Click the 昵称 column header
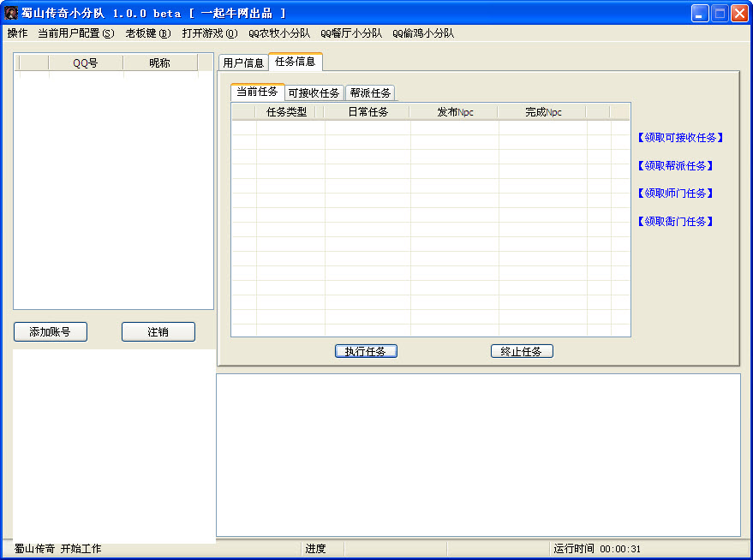The image size is (753, 560). 160,63
